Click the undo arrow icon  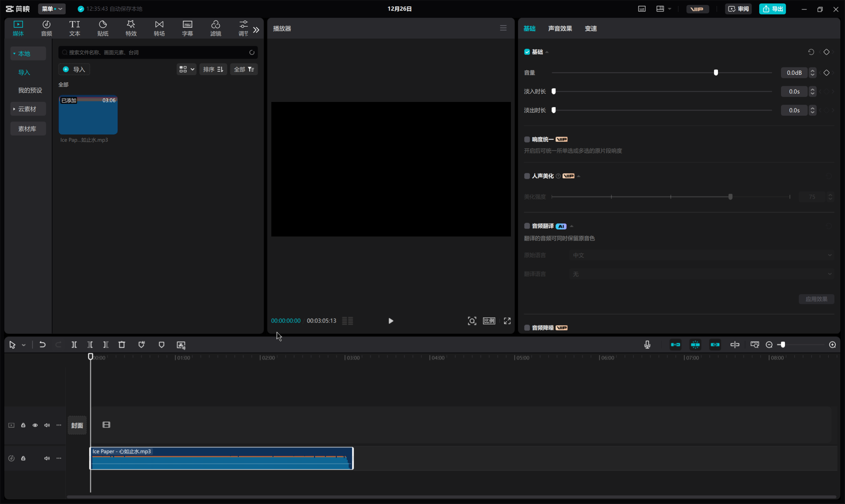(43, 345)
